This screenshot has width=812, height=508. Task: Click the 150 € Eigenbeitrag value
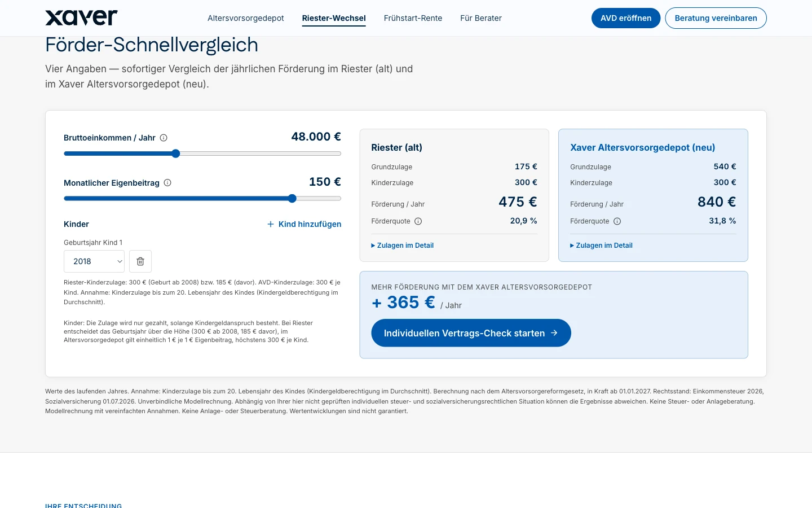pyautogui.click(x=325, y=182)
